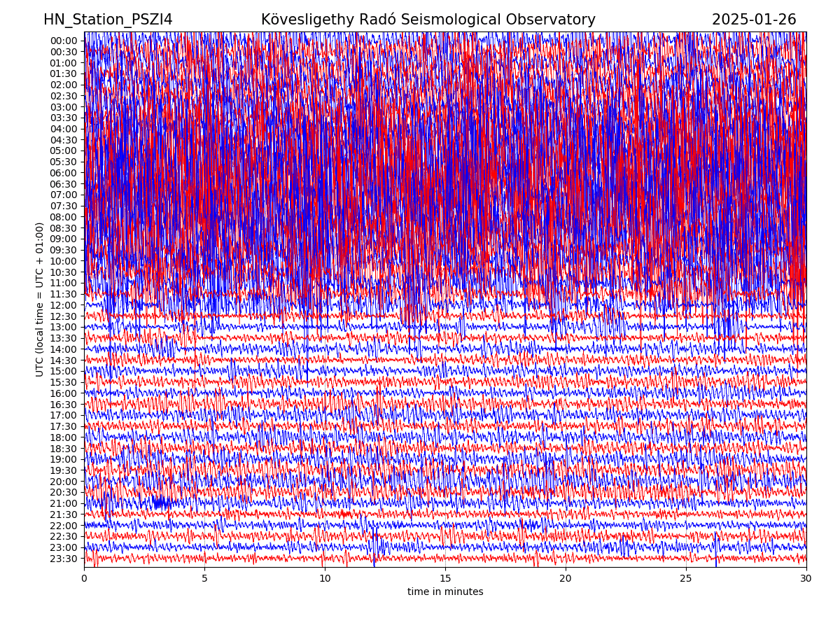Click the vertical UTC local time axis label
840x630 pixels.
(40, 300)
